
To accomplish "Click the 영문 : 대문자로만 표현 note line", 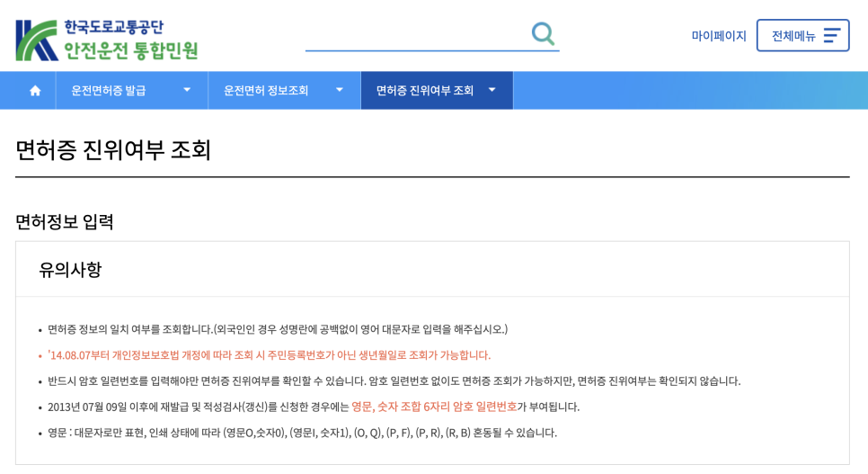I will tap(302, 433).
